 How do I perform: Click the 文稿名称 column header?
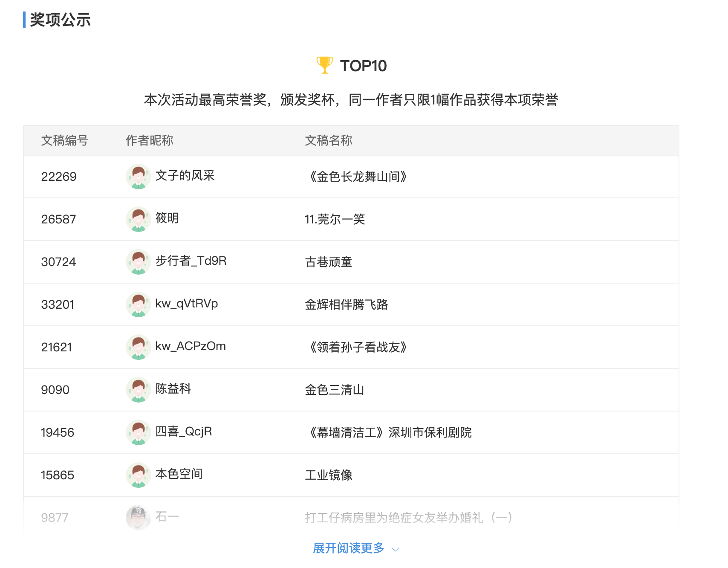tap(329, 140)
